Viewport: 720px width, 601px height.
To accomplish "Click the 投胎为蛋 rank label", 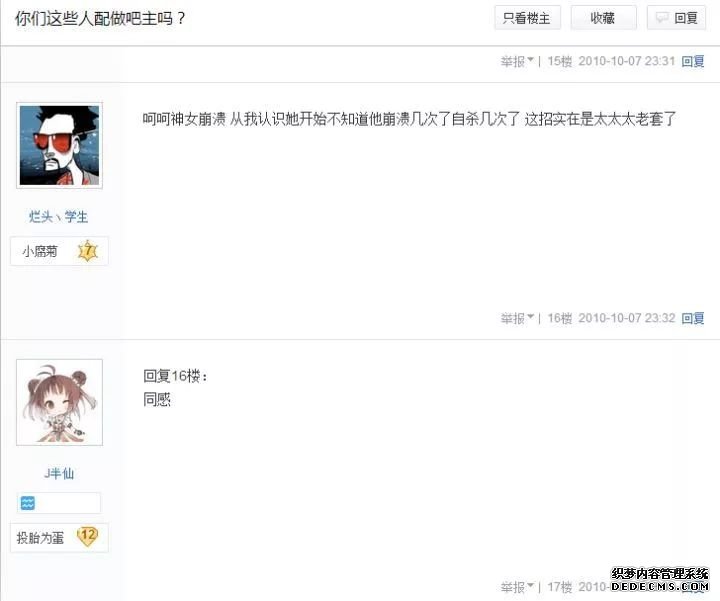I will click(40, 538).
